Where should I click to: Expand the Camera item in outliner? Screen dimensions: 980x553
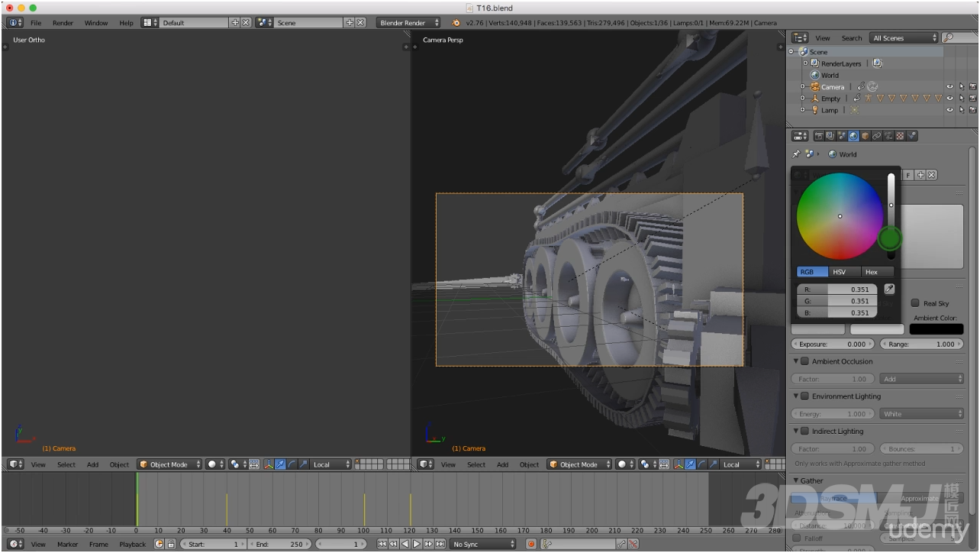click(x=803, y=87)
